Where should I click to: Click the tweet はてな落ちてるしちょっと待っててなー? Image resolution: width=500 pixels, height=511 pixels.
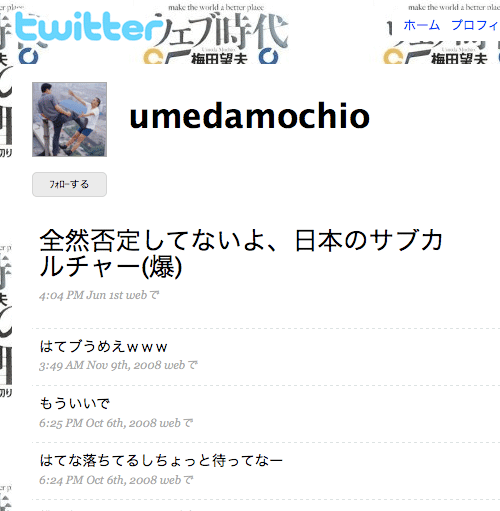tap(161, 460)
